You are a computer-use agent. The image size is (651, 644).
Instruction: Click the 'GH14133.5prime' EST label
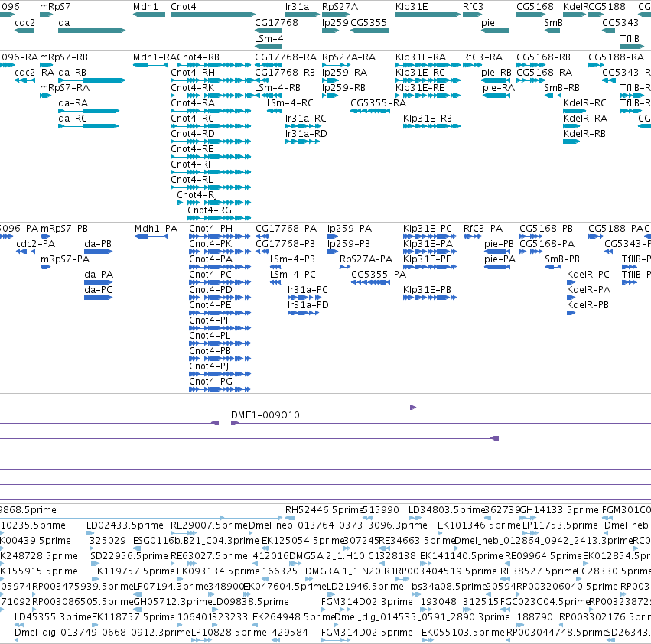(x=559, y=510)
